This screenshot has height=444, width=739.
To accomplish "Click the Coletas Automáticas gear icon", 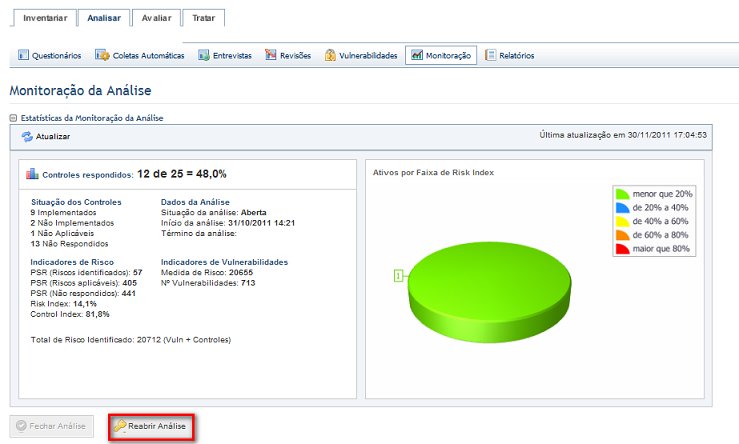I will pos(102,55).
